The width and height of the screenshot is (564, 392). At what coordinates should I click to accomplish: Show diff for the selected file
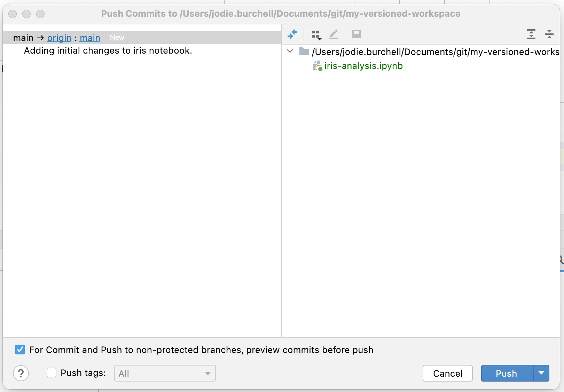(x=292, y=34)
